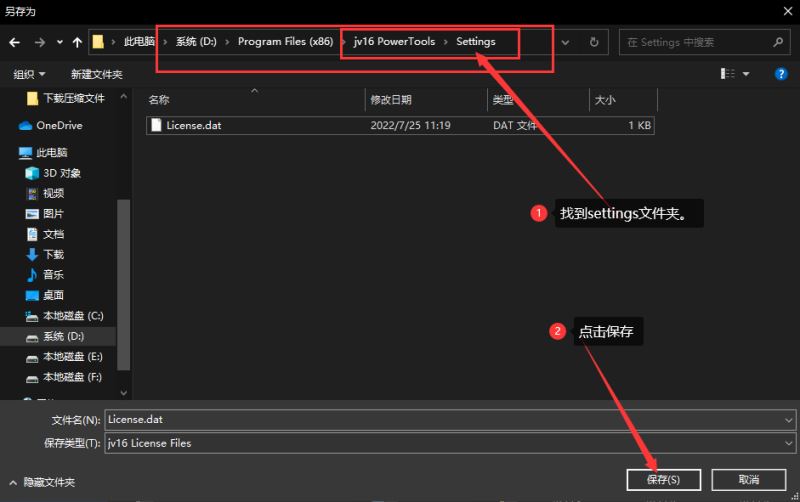
Task: Click the 取消 button
Action: (748, 480)
